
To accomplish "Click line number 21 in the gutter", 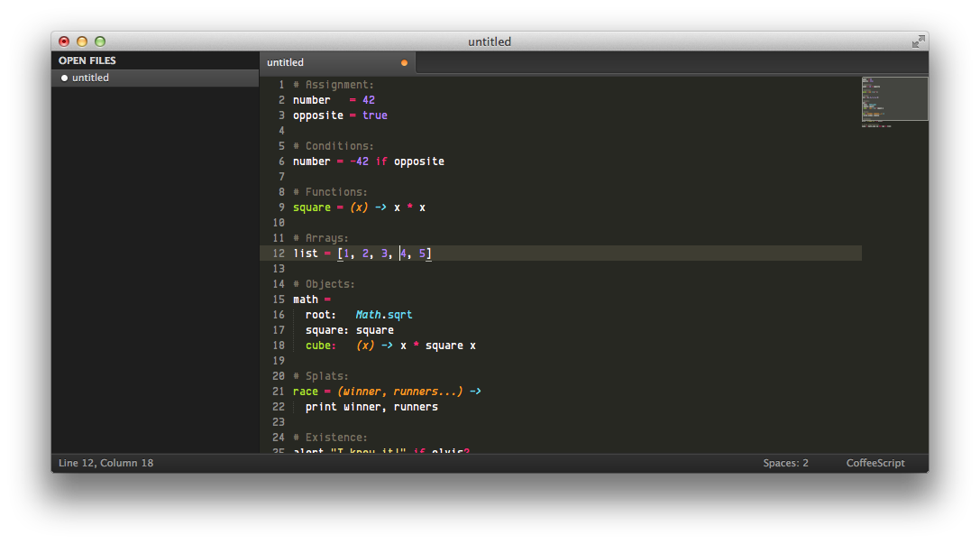I will coord(279,391).
